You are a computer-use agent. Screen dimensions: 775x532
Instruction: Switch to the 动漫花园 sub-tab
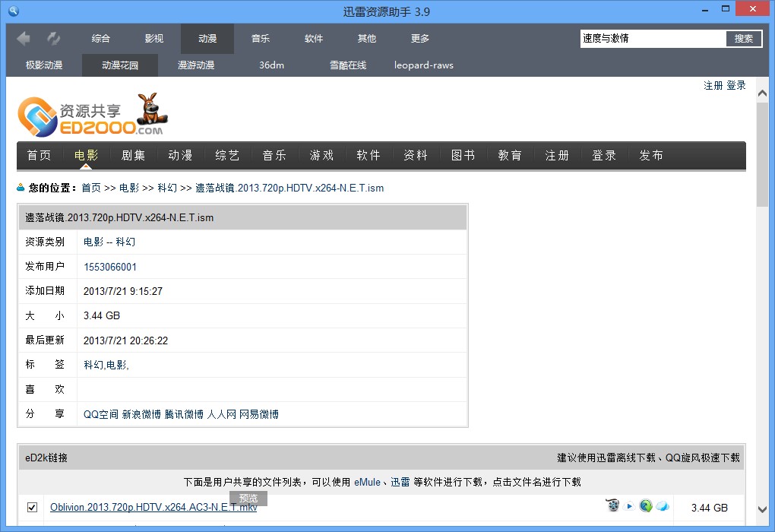point(120,65)
